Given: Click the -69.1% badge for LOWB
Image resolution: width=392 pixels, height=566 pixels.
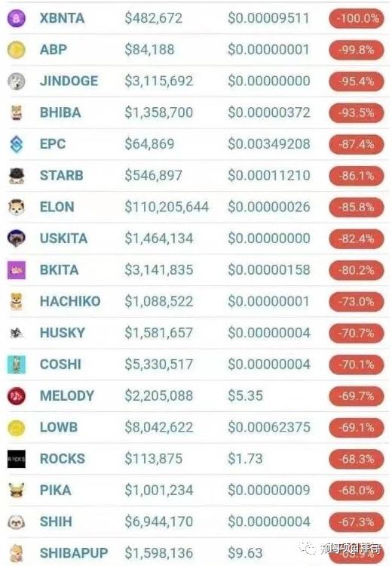Looking at the screenshot, I should 357,427.
